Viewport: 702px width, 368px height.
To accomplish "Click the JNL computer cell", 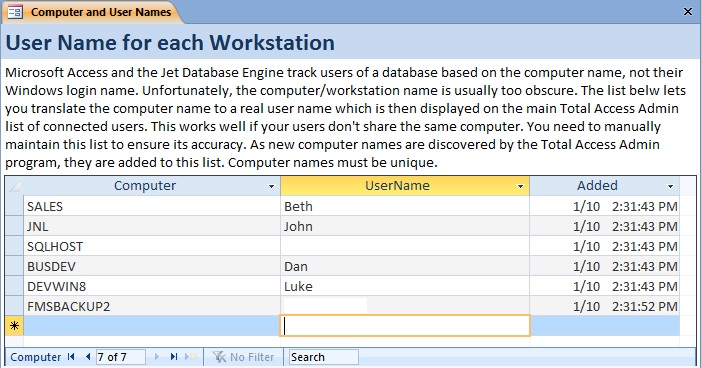I will [x=151, y=226].
